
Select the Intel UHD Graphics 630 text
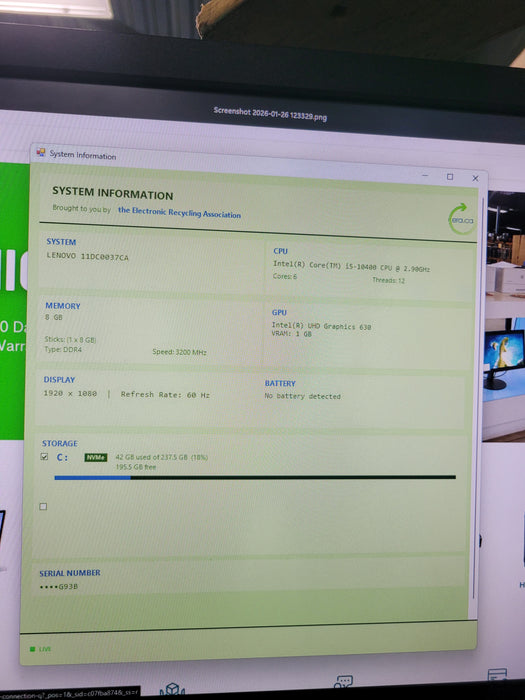tap(321, 326)
